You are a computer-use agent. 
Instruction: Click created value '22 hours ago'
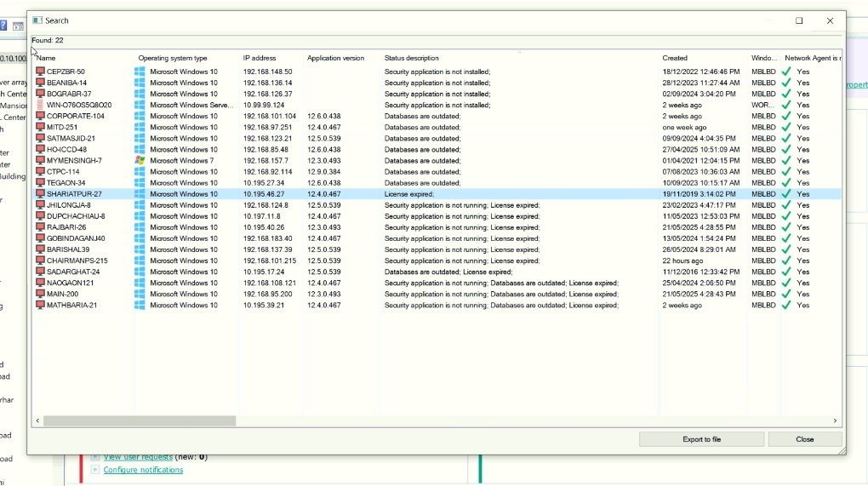coord(682,260)
